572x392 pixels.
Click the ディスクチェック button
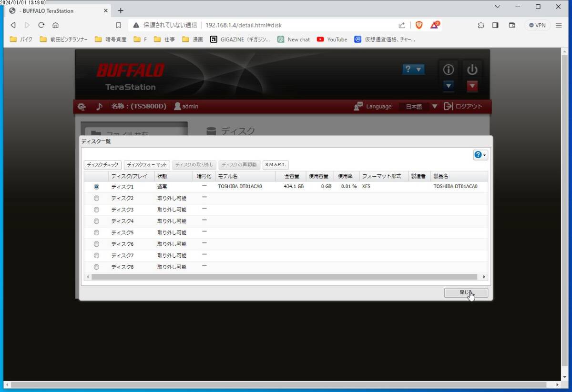click(102, 165)
